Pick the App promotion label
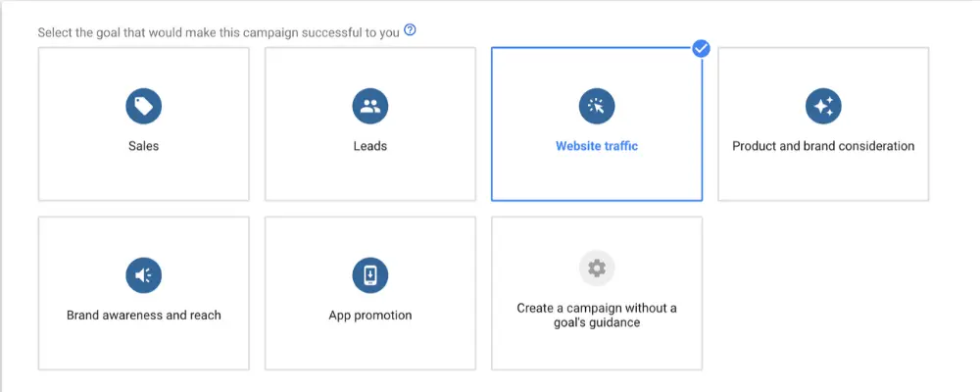 click(x=370, y=316)
